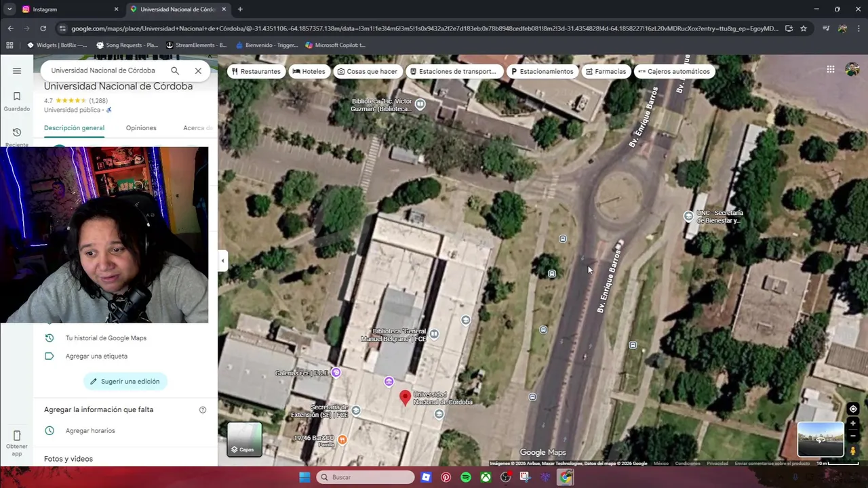Open Tu historial de Google Maps
The image size is (868, 488).
106,338
